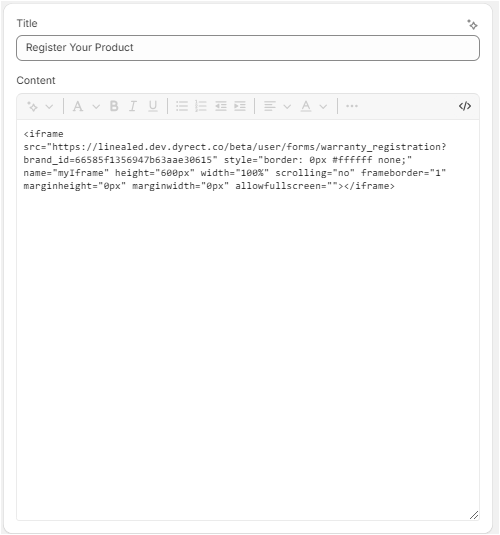Click the indent icon
This screenshot has width=500, height=535.
pos(240,106)
